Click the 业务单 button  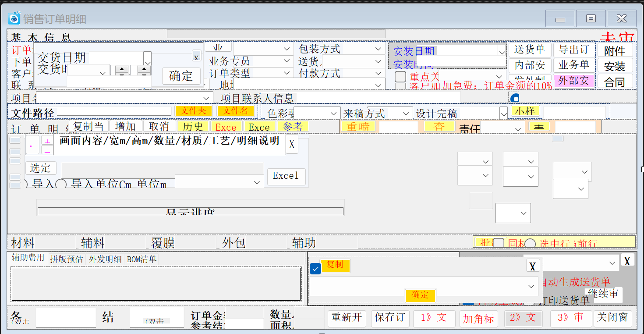tap(574, 65)
